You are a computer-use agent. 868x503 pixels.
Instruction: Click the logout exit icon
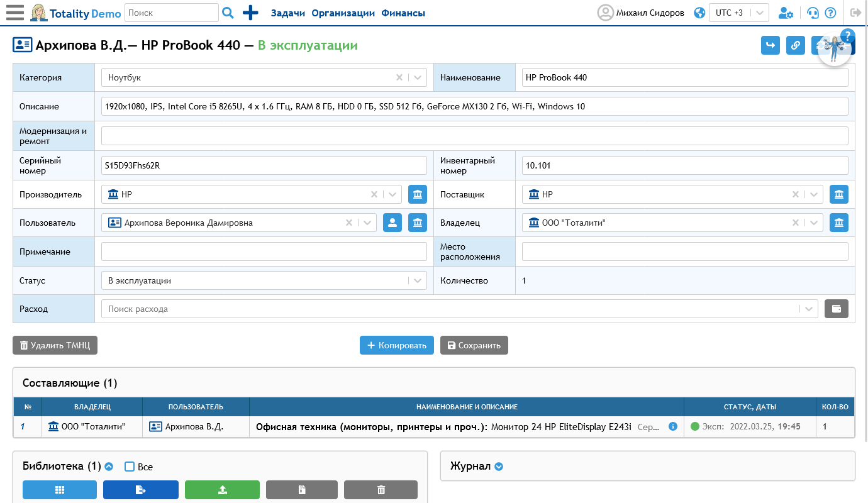855,13
